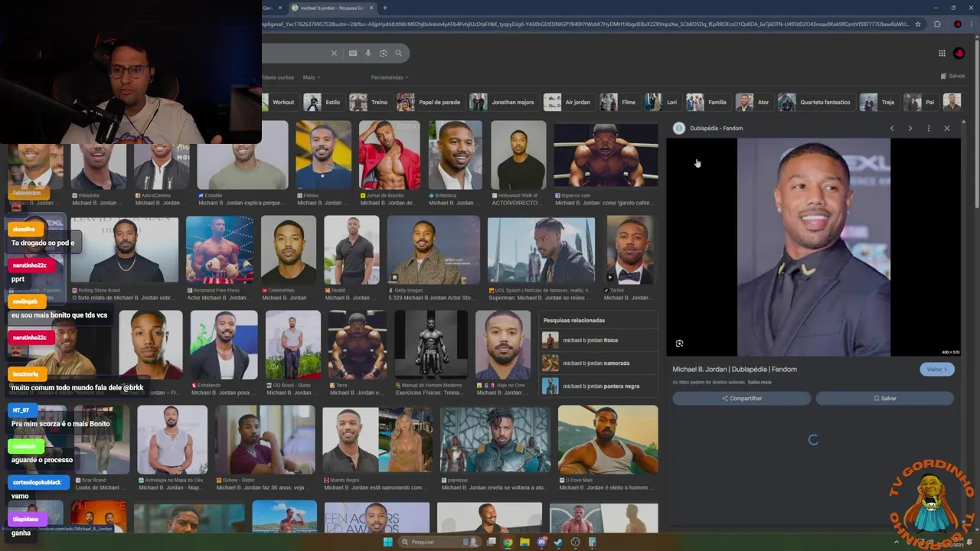Open the Chrome extensions puzzle icon
This screenshot has height=551, width=980.
[937, 24]
